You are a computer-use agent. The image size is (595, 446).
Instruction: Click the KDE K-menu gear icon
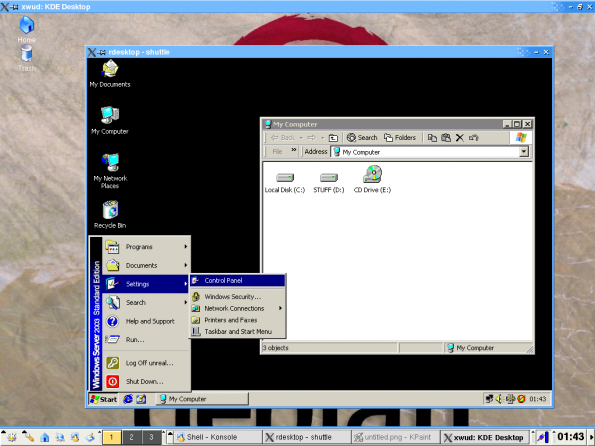12,437
